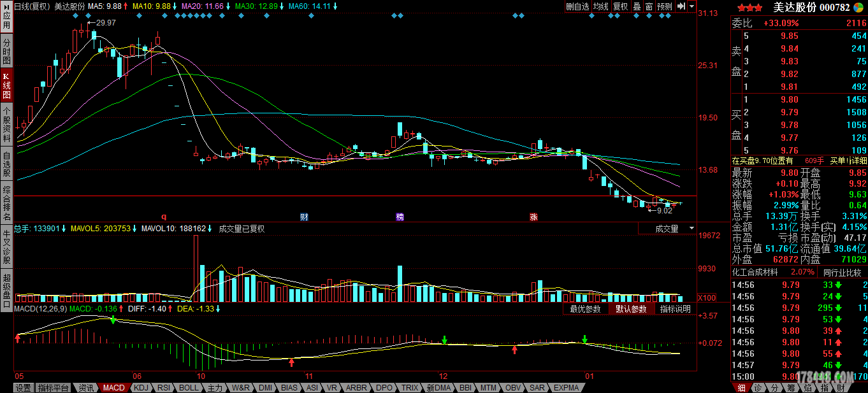Select the BOLL indicator tab

click(188, 387)
